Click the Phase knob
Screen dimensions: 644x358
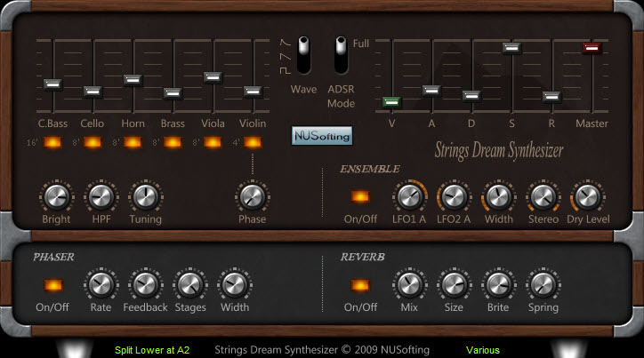(252, 195)
